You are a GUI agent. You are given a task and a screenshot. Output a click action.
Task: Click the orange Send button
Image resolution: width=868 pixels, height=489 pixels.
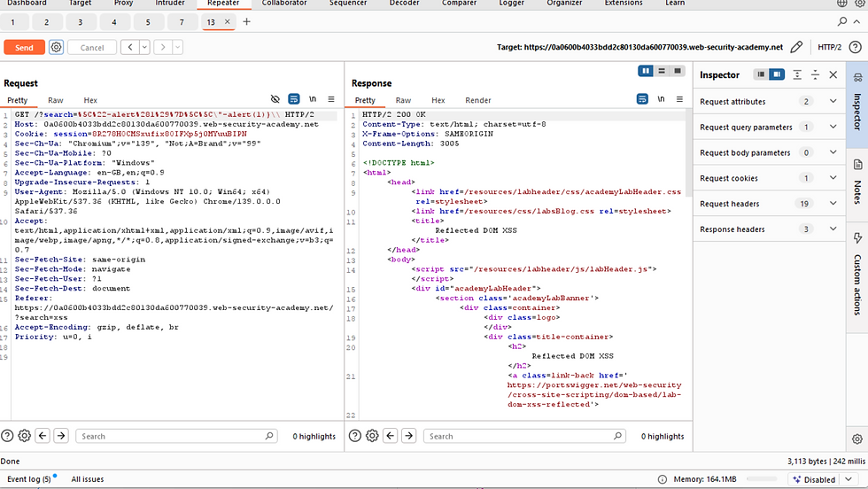point(24,48)
